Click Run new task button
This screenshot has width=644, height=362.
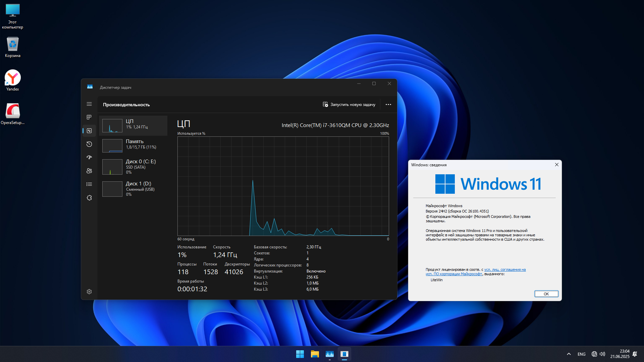pos(349,105)
